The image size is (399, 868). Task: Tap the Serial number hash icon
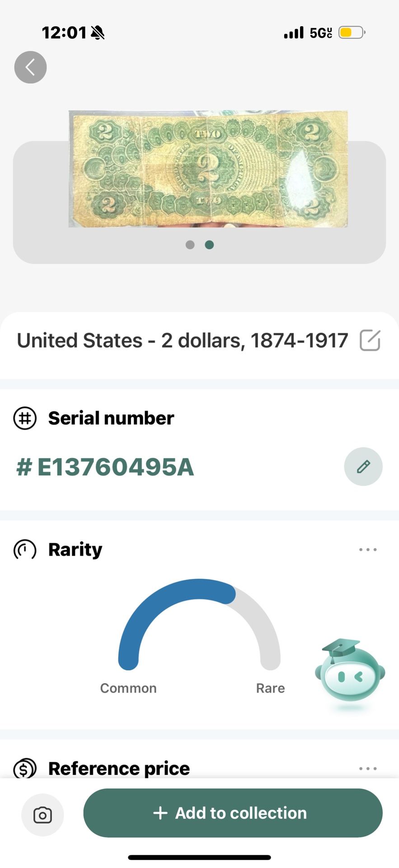25,418
